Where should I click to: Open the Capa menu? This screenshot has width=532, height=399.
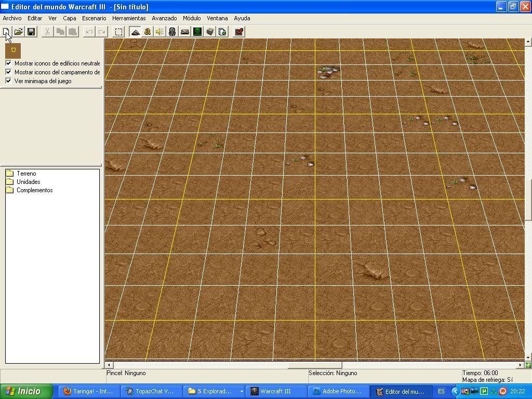coord(70,18)
